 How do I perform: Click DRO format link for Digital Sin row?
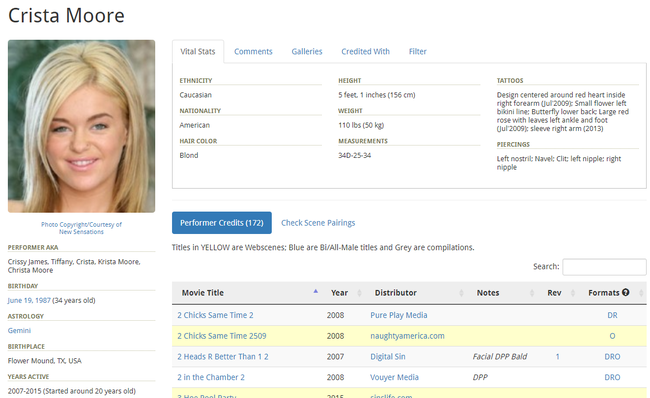click(612, 357)
